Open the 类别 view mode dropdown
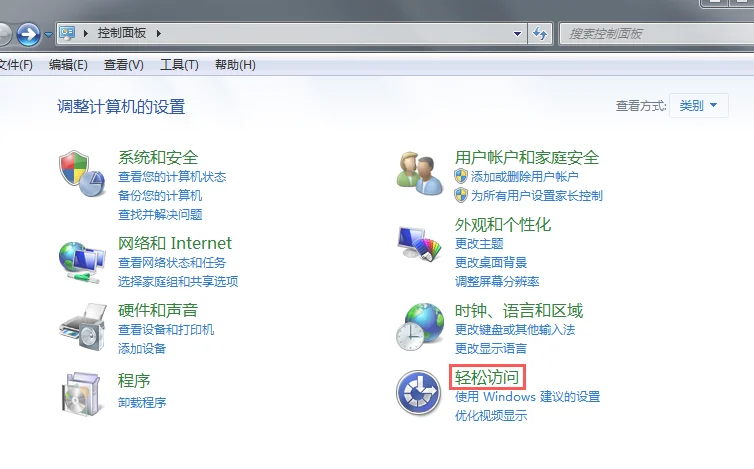This screenshot has width=754, height=469. coord(699,106)
